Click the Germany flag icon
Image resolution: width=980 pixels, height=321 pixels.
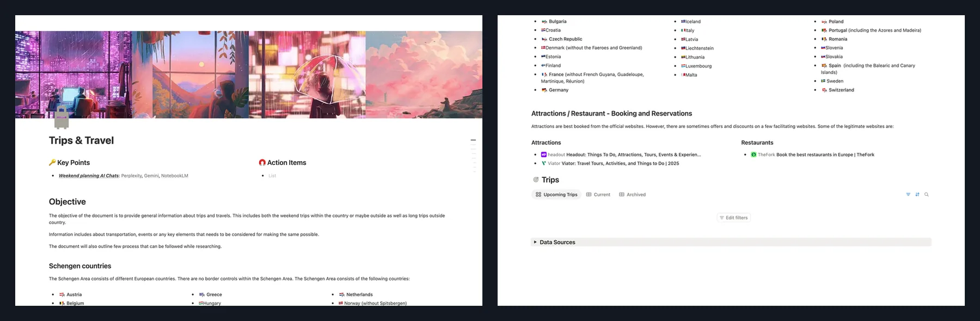point(544,90)
